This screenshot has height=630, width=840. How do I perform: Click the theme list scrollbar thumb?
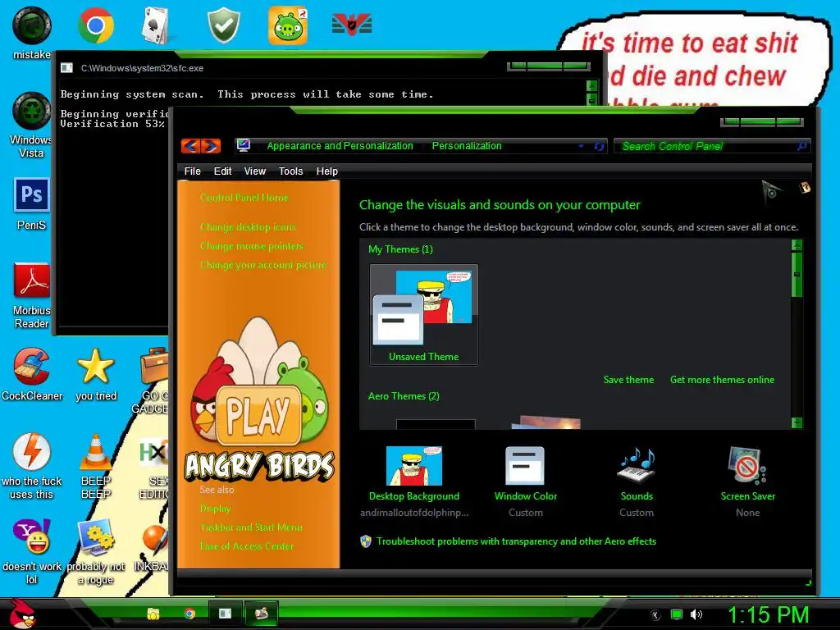coord(797,274)
